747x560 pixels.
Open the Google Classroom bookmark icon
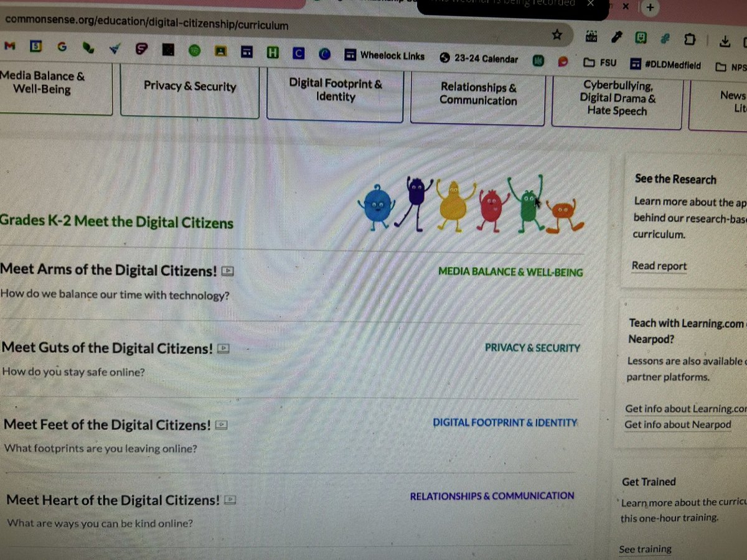(x=221, y=52)
